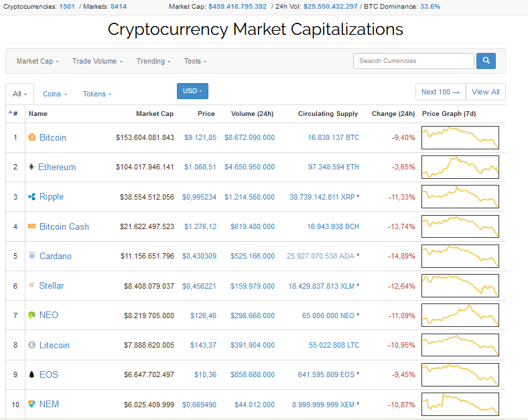The image size is (528, 420).
Task: Click total Market Cap $459.416.795.392
Action: pos(237,7)
